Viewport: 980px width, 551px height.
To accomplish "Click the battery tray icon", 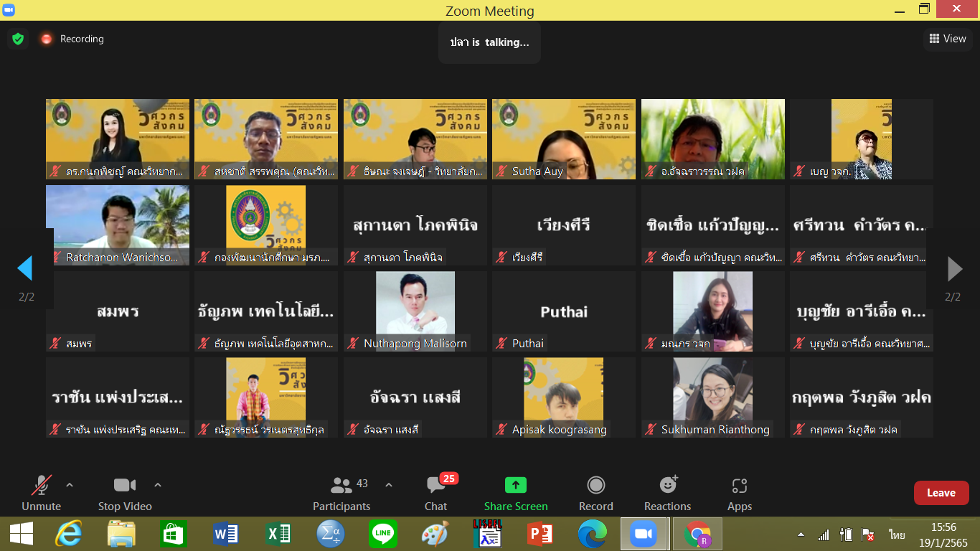I will [847, 534].
